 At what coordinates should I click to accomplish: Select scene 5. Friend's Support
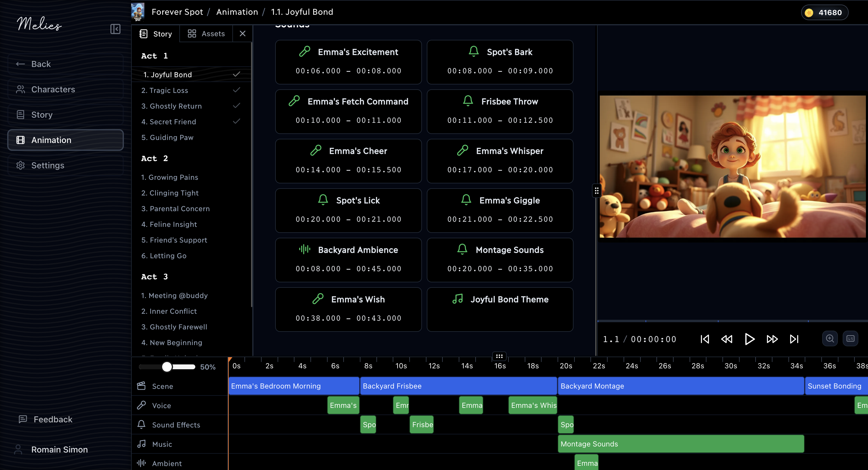[191, 240]
